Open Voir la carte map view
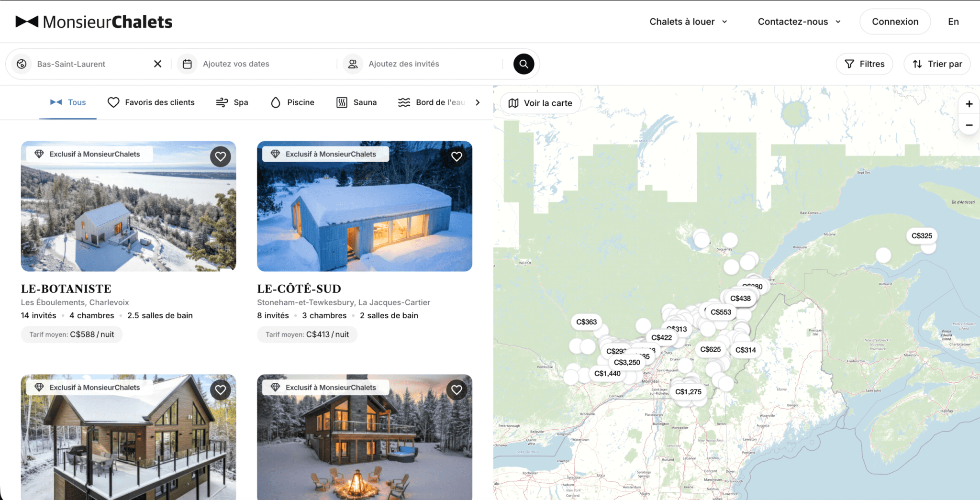The height and width of the screenshot is (500, 980). click(x=540, y=103)
